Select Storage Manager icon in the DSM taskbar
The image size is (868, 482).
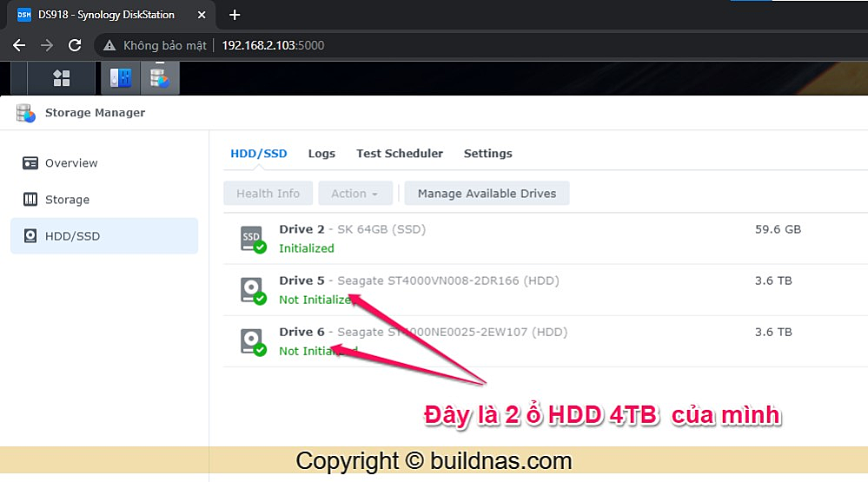click(x=159, y=78)
